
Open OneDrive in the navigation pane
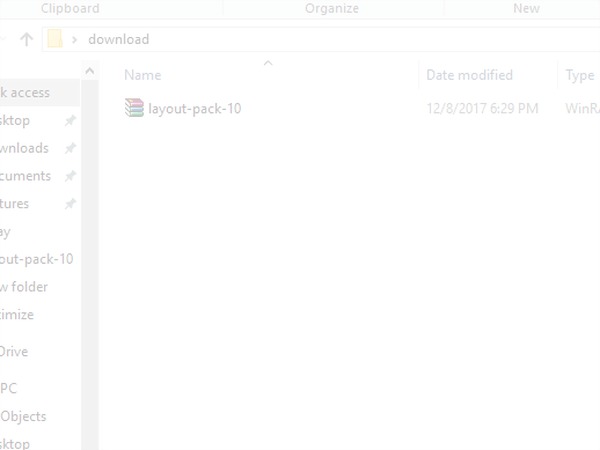pos(14,352)
